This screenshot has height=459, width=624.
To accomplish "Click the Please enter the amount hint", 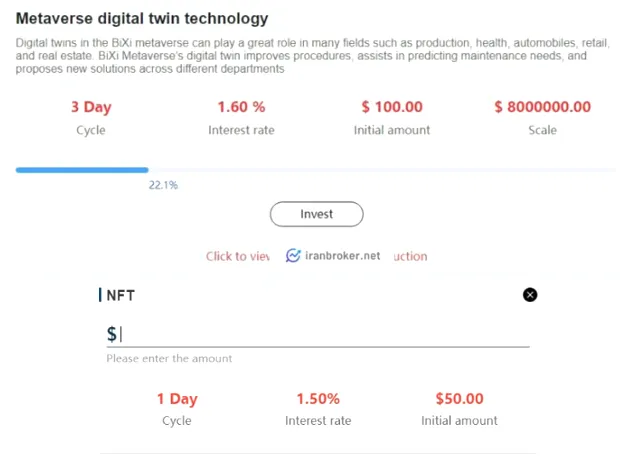I will pos(169,359).
